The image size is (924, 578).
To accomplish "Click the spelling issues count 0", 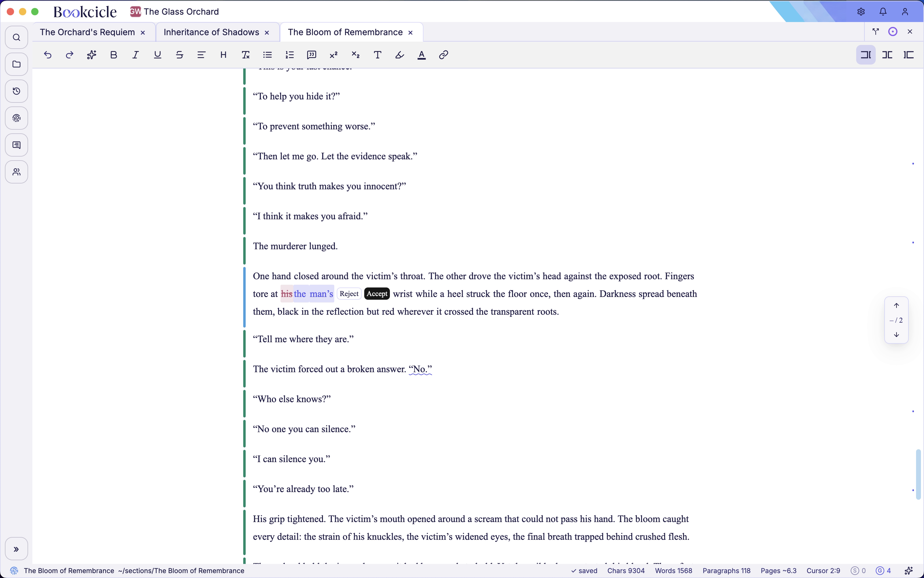I will 858,571.
